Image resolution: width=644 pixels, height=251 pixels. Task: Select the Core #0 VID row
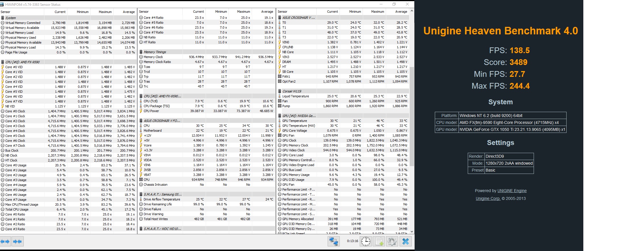click(x=68, y=67)
